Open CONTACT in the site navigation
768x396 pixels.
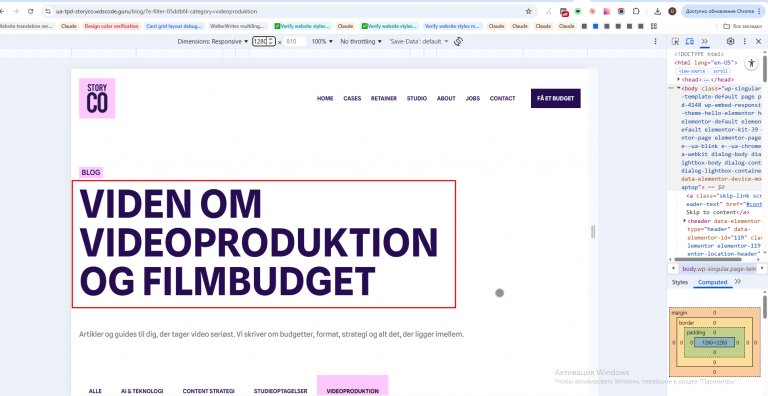pos(503,99)
